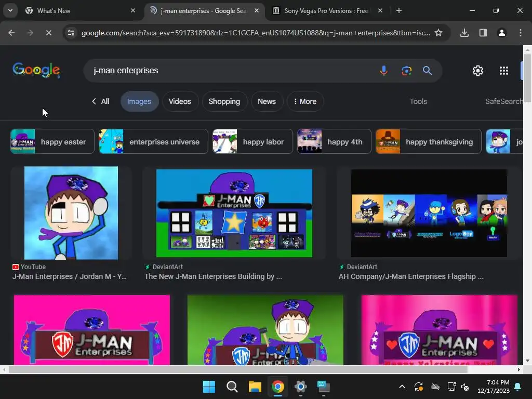Click the Chrome address bar URL
The width and height of the screenshot is (532, 399).
[256, 33]
